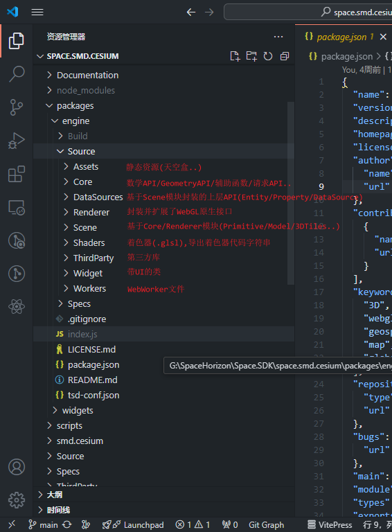Expand the Core folder
This screenshot has width=392, height=532.
click(x=82, y=182)
